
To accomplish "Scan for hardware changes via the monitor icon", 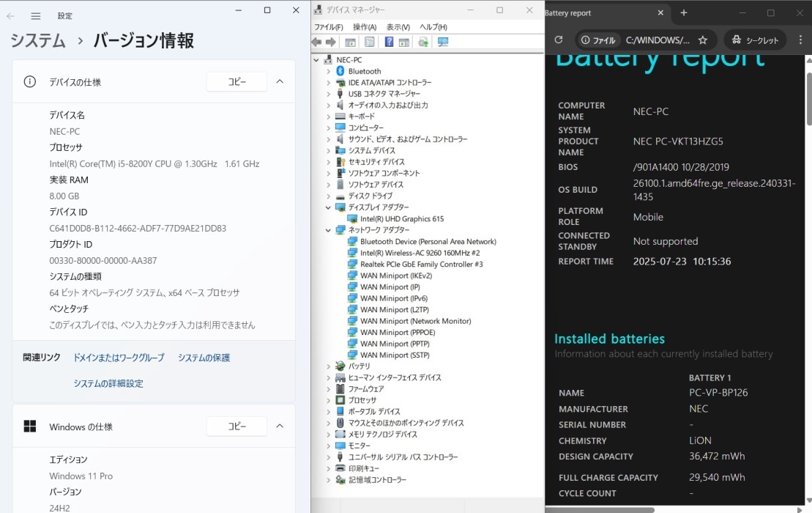I will (x=443, y=42).
